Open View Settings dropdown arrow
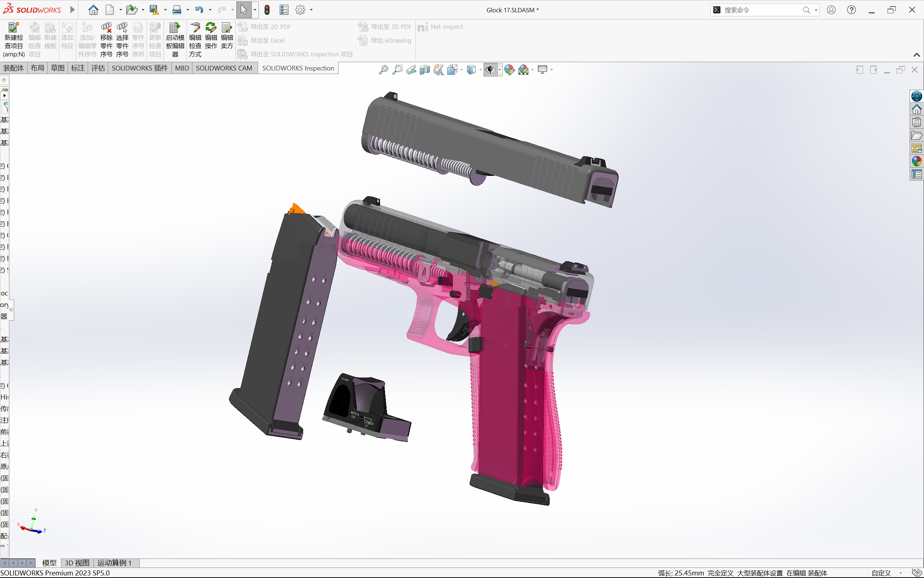Image resolution: width=924 pixels, height=578 pixels. 552,70
